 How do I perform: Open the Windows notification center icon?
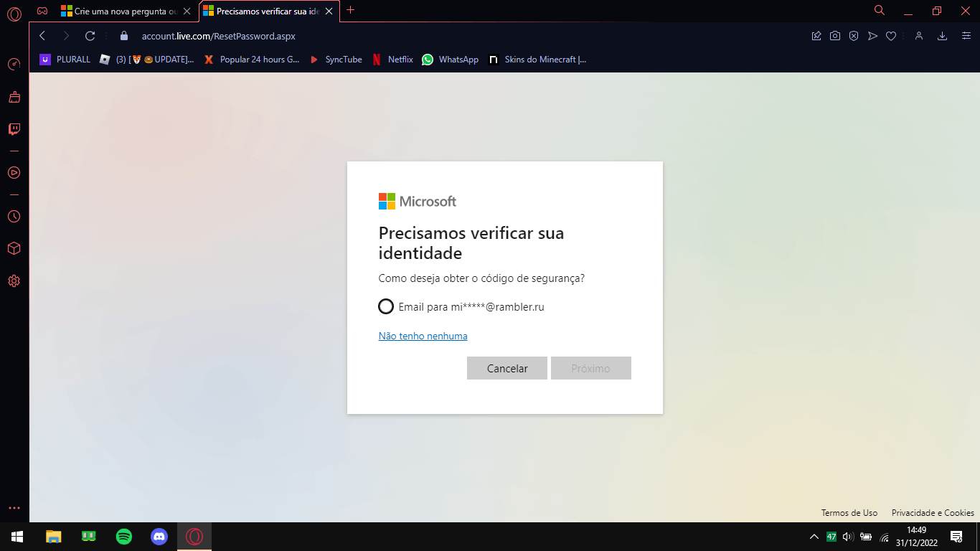pos(956,537)
